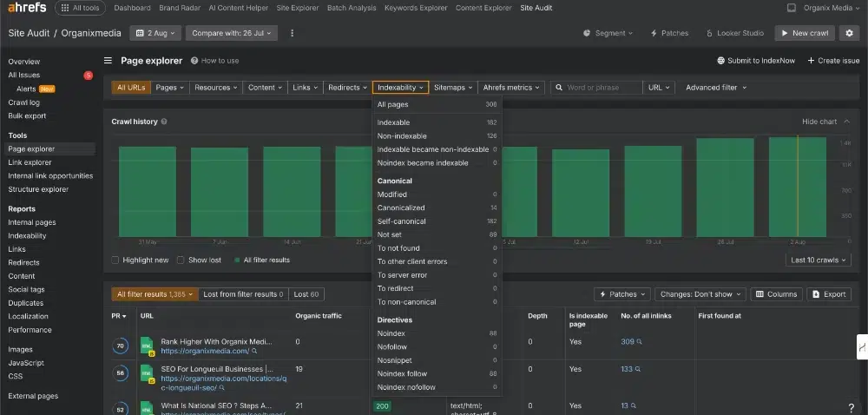This screenshot has height=415, width=868.
Task: Open the Last 10 crawls dropdown
Action: click(819, 260)
